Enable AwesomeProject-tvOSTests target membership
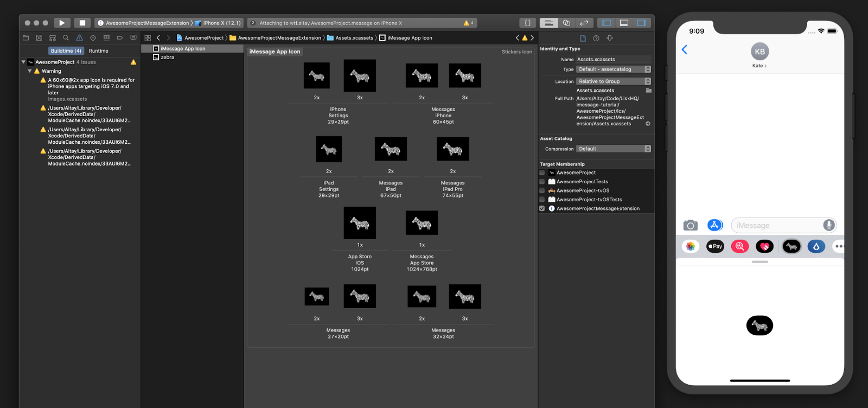The width and height of the screenshot is (868, 408). click(x=542, y=200)
